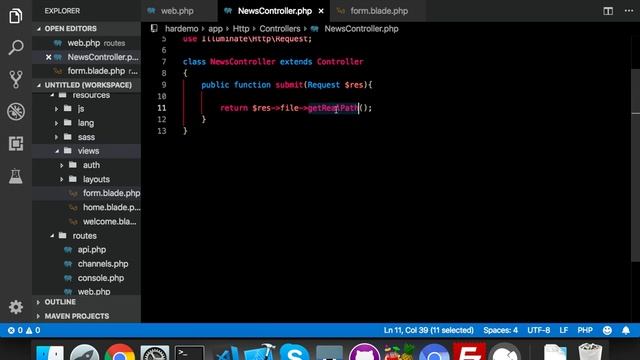Open the Test beaker icon in activity bar
The image size is (640, 360).
click(x=16, y=176)
